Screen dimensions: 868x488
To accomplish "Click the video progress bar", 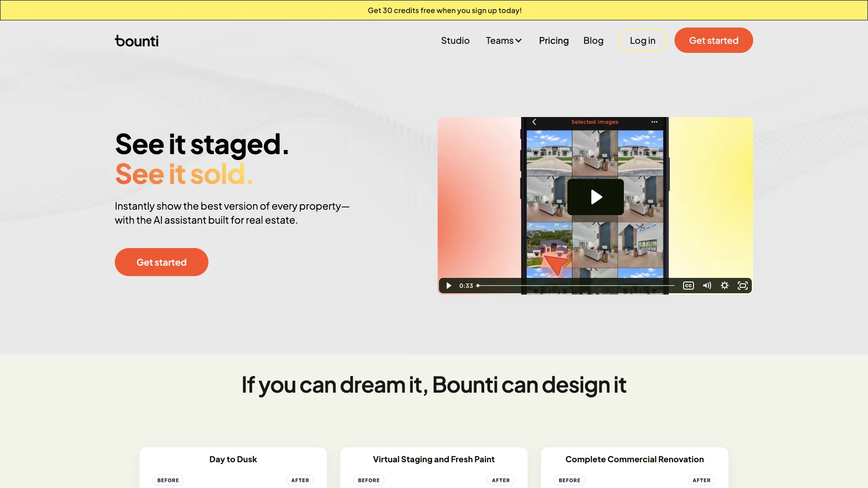I will pos(576,286).
